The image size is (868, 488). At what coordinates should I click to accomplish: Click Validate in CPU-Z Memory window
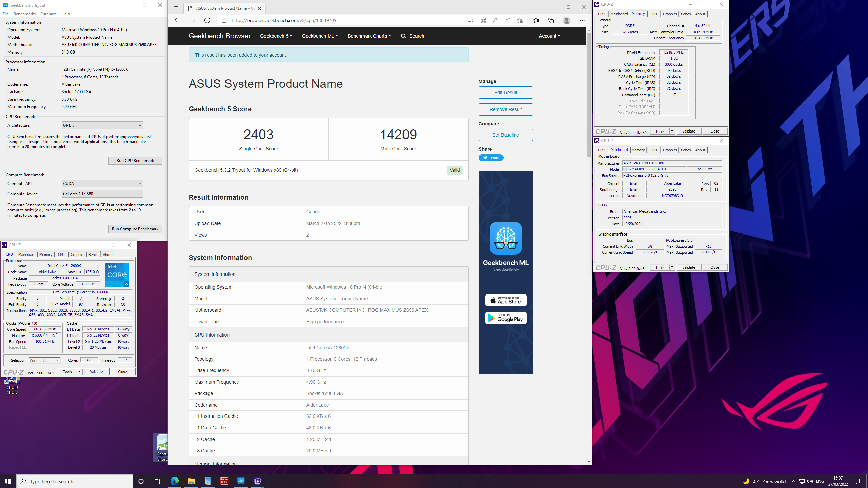pos(688,131)
